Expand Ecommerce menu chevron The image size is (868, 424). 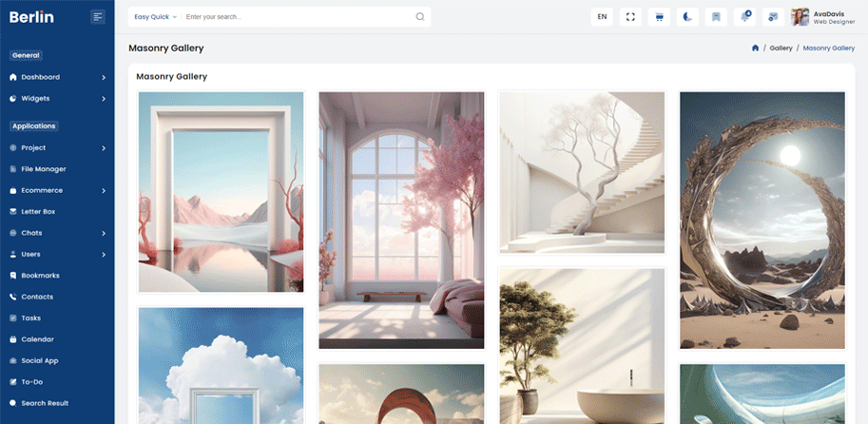click(104, 191)
